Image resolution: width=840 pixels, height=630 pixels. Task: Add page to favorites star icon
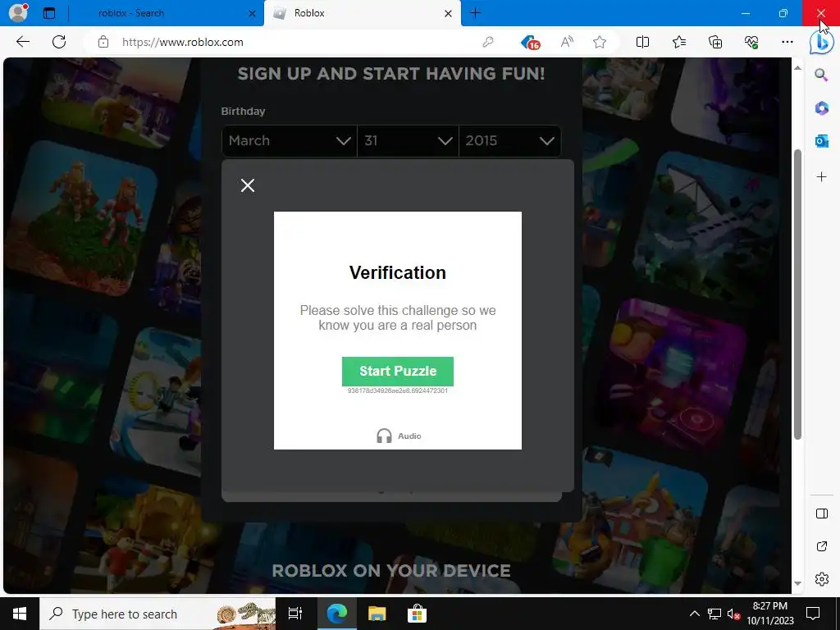point(600,42)
